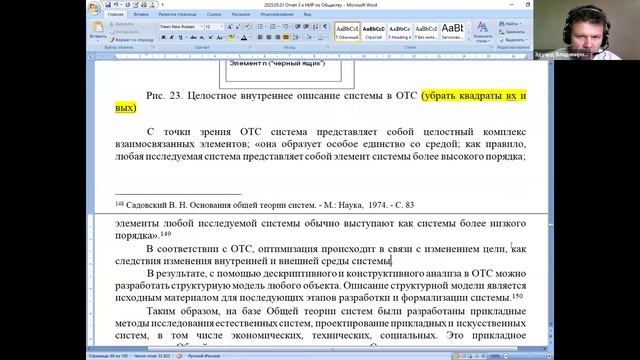Click the Sort icon in paragraph group

coord(316,27)
